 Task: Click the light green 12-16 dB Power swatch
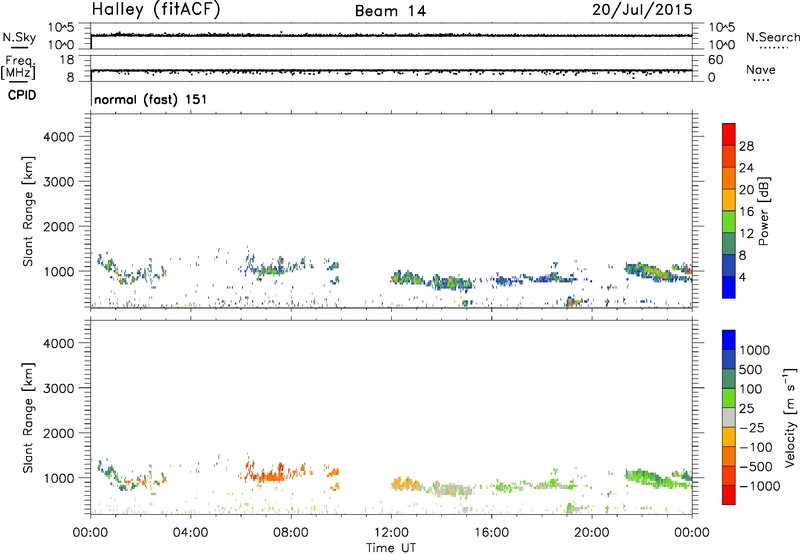729,222
